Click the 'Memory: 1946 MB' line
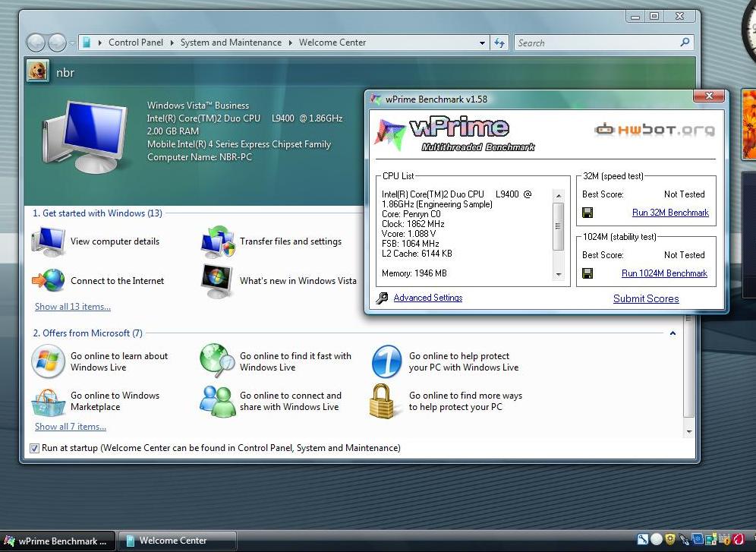756x552 pixels. click(x=414, y=273)
